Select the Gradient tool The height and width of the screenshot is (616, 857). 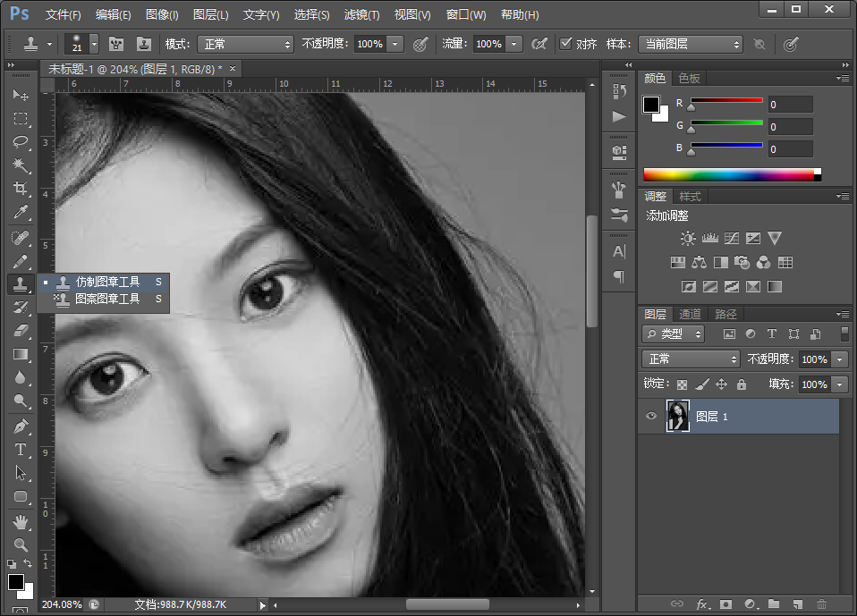(x=21, y=354)
